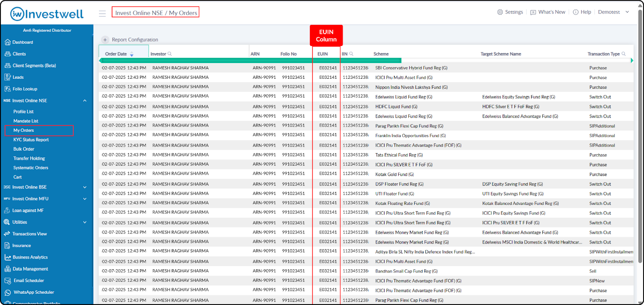This screenshot has width=644, height=305.
Task: Click the Clients people icon
Action: point(7,54)
